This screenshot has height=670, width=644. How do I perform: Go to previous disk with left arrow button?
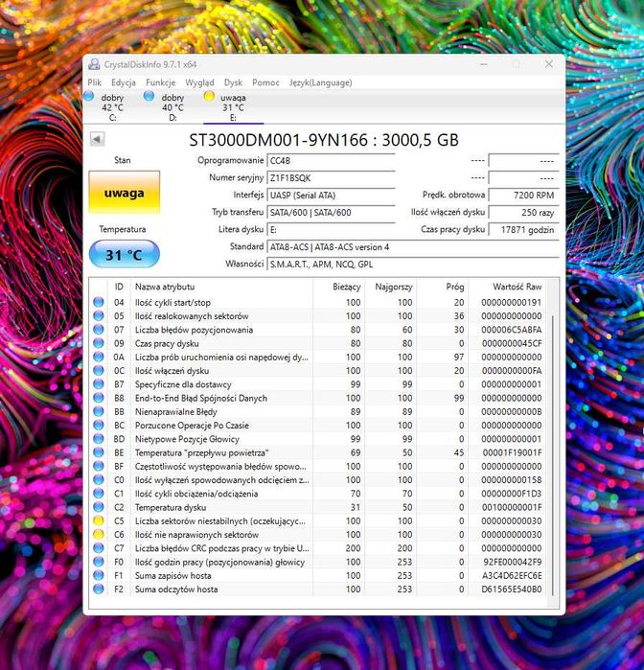(x=97, y=139)
